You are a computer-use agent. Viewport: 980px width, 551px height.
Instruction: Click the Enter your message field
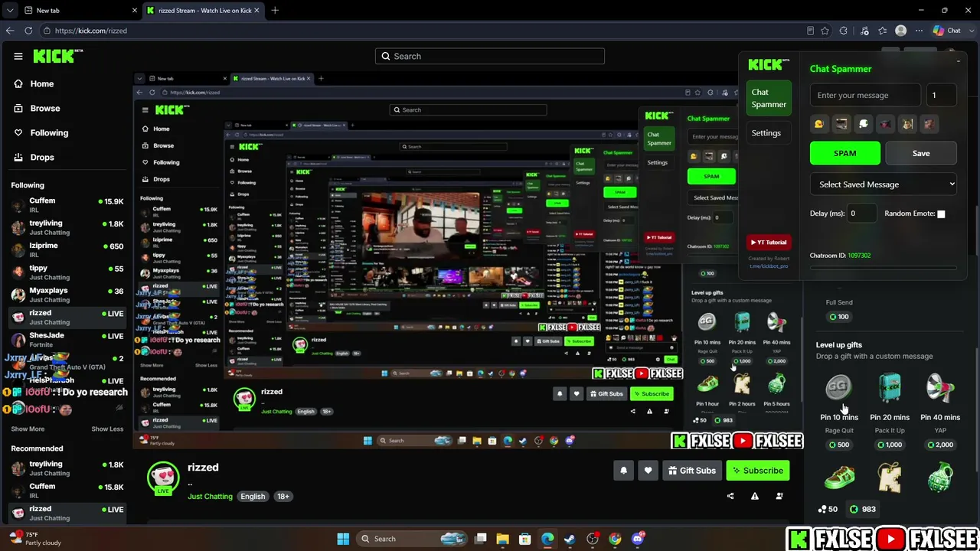coord(865,95)
